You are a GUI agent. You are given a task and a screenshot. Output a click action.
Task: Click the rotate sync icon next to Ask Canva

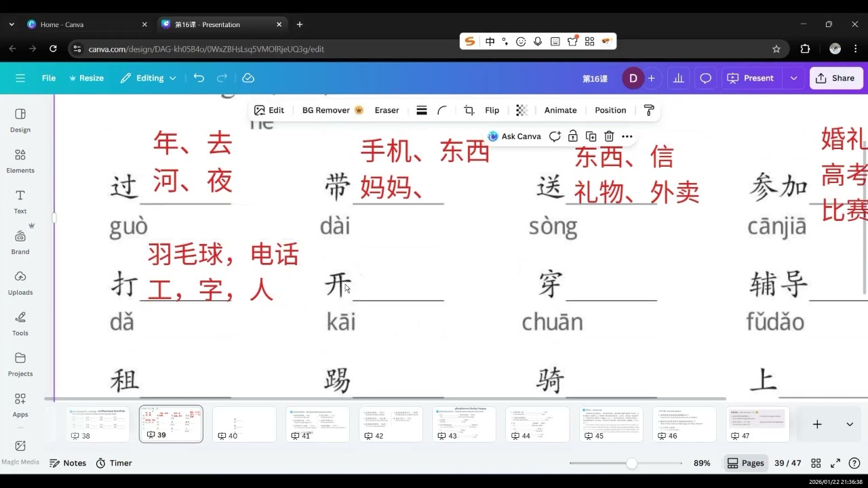tap(555, 136)
